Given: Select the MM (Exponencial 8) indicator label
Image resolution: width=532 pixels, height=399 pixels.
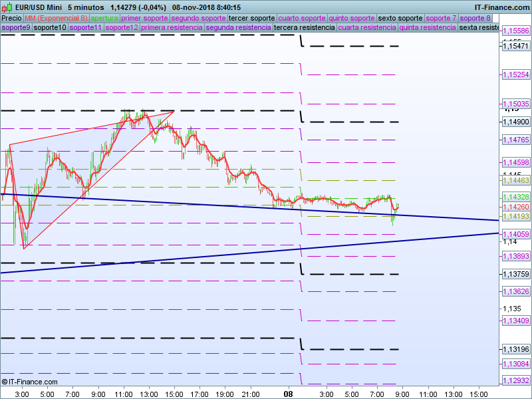Looking at the screenshot, I should 56,18.
